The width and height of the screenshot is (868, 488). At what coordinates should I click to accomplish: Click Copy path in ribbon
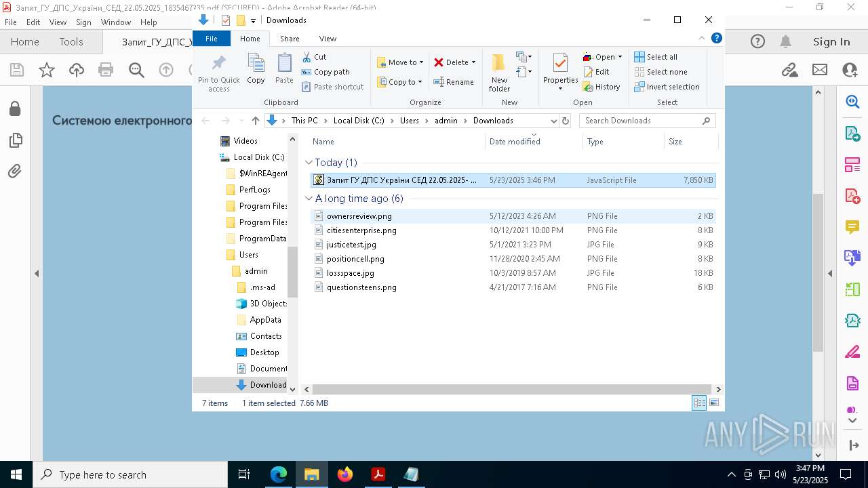325,72
